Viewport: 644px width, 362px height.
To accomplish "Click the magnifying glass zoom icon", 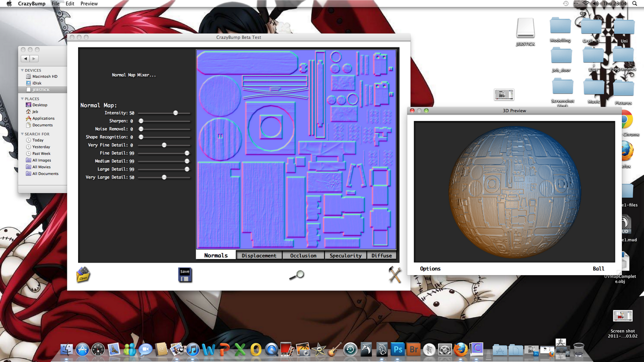I will click(x=297, y=275).
